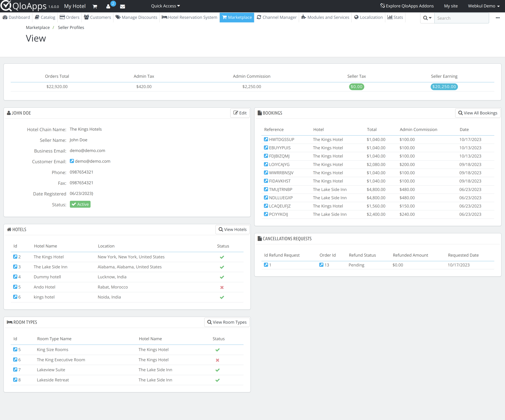This screenshot has width=505, height=420.
Task: Open link icon for Lakeview Suite
Action: coord(15,370)
